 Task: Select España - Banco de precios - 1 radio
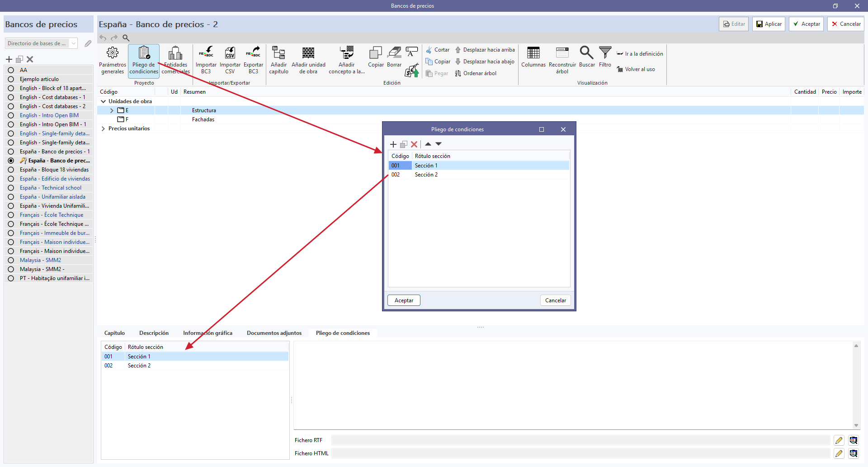pyautogui.click(x=11, y=152)
